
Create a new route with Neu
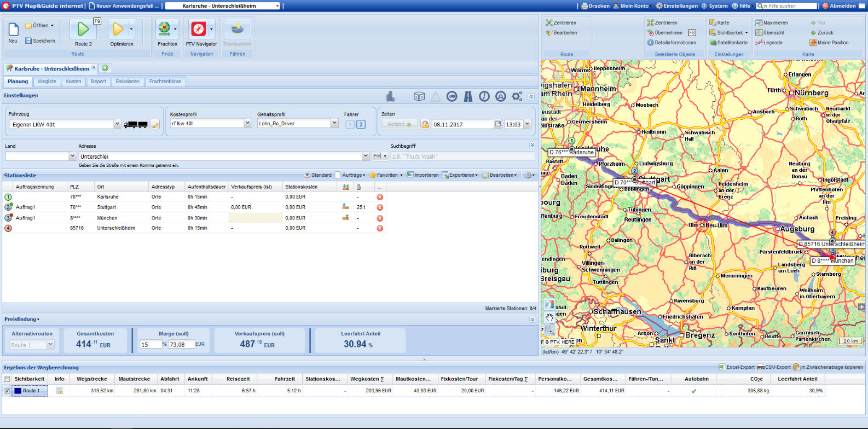[x=13, y=32]
